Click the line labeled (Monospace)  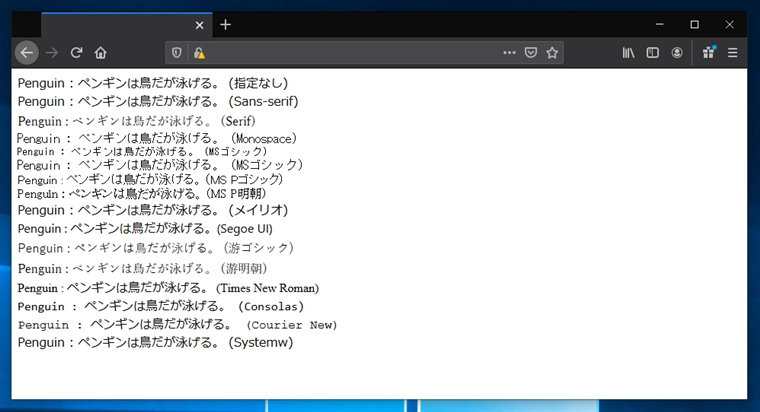point(157,139)
